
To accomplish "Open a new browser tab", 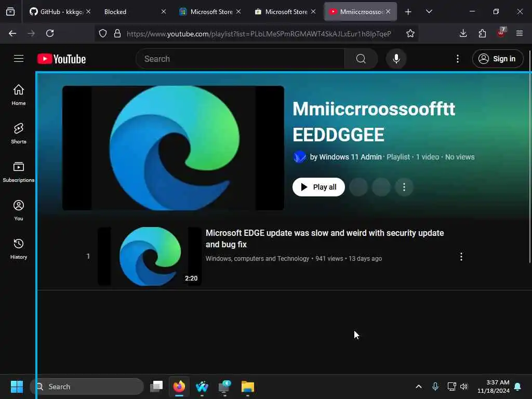I will coord(408,12).
